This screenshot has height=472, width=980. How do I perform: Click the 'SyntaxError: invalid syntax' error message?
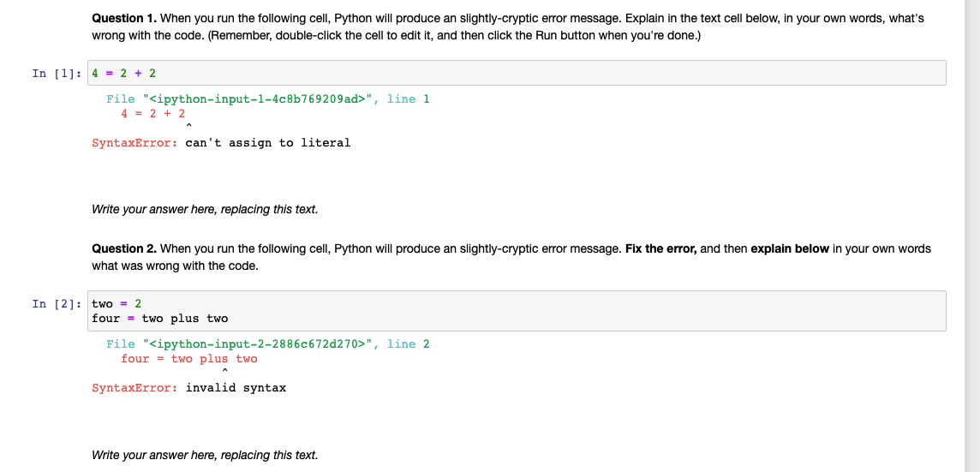point(189,388)
